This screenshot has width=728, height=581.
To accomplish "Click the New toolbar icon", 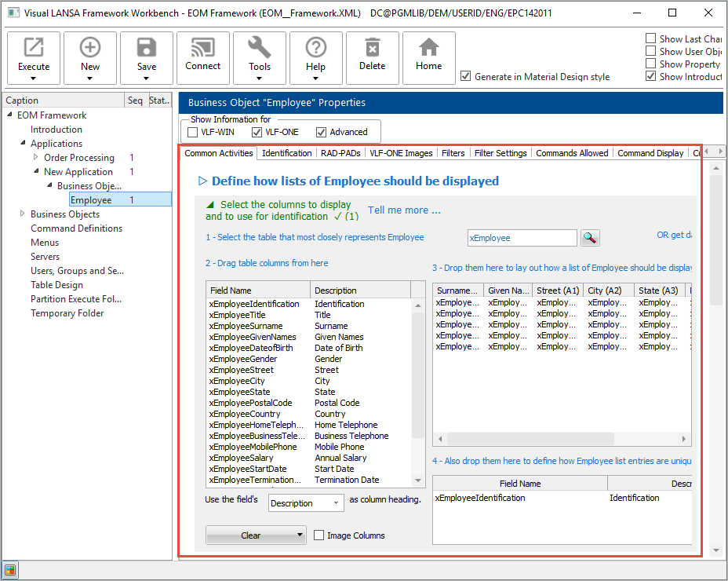I will click(x=90, y=47).
